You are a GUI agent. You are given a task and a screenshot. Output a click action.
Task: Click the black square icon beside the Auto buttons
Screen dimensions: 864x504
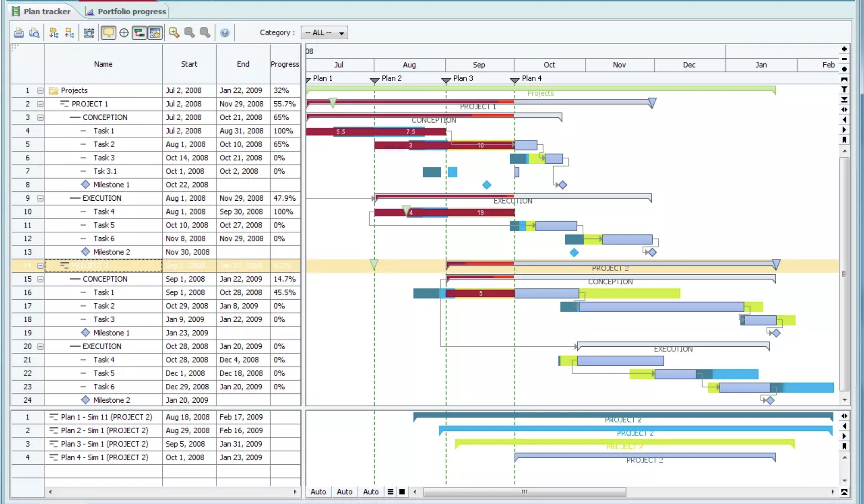pos(402,492)
